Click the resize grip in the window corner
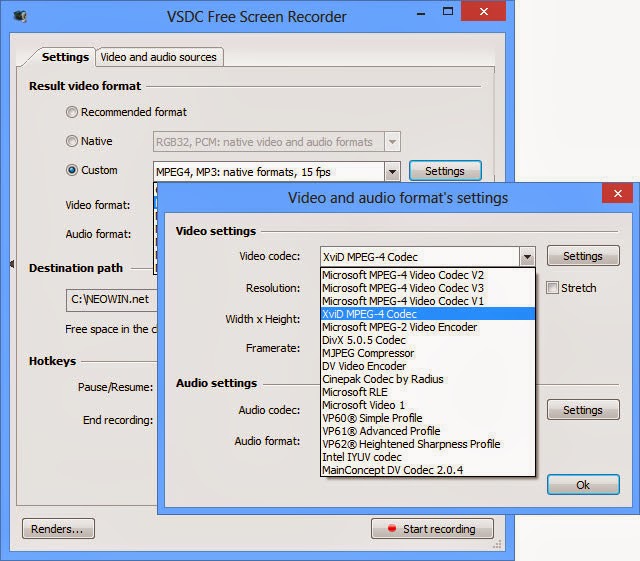640x561 pixels. click(497, 544)
